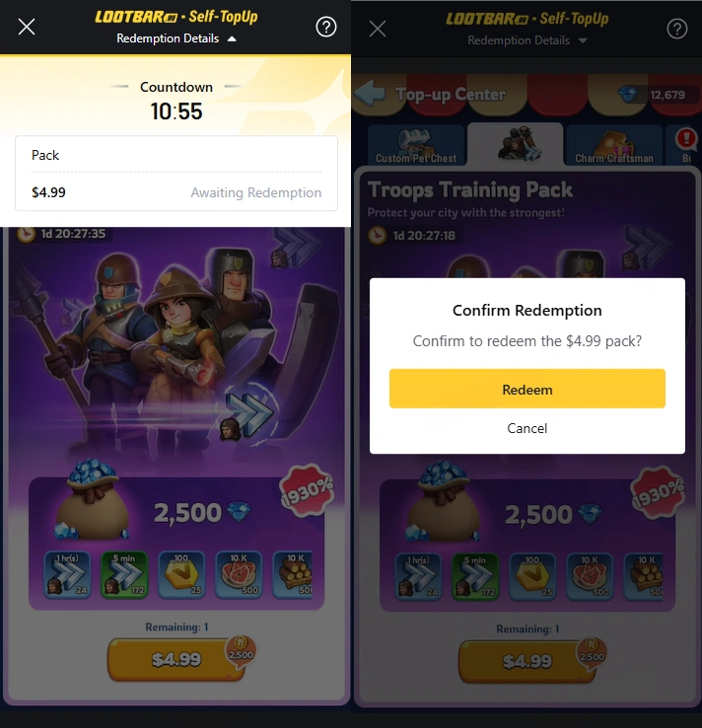Click the help question mark icon in left panel
The height and width of the screenshot is (728, 702).
pyautogui.click(x=325, y=27)
